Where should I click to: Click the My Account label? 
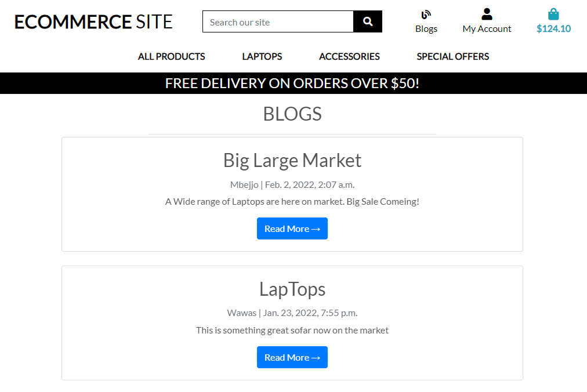click(x=487, y=29)
